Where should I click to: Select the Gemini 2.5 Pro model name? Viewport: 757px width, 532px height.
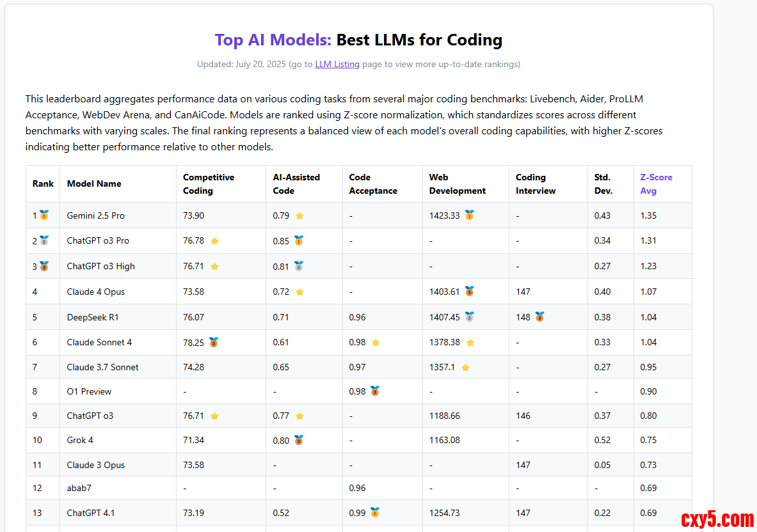pyautogui.click(x=96, y=215)
